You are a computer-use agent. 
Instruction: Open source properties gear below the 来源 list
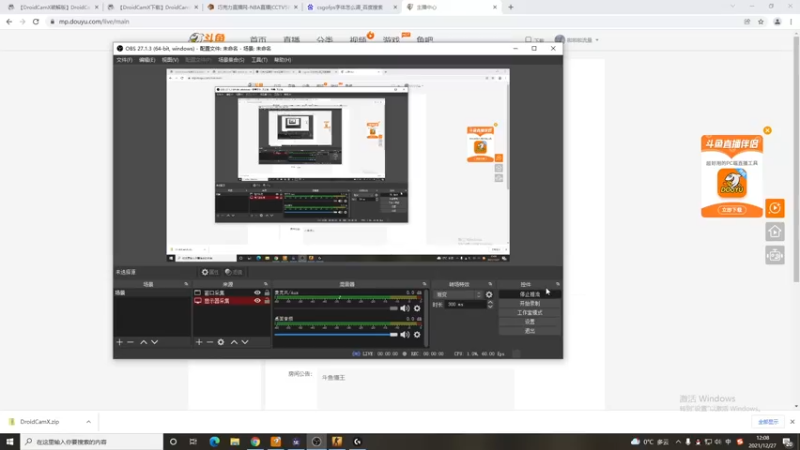tap(221, 342)
